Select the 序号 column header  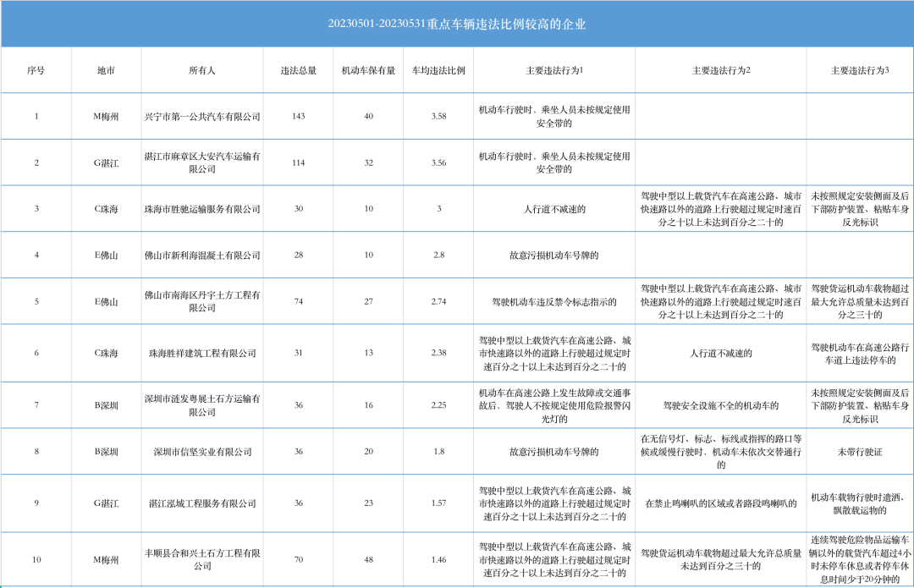tap(36, 70)
